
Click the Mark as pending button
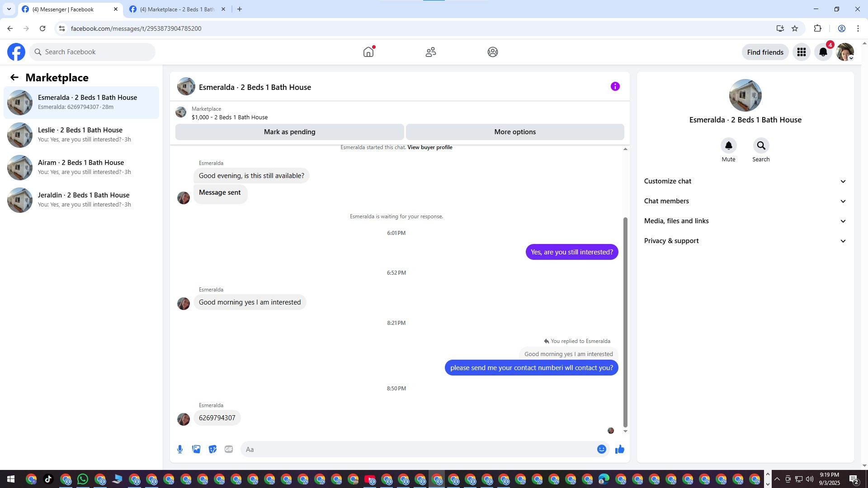289,132
